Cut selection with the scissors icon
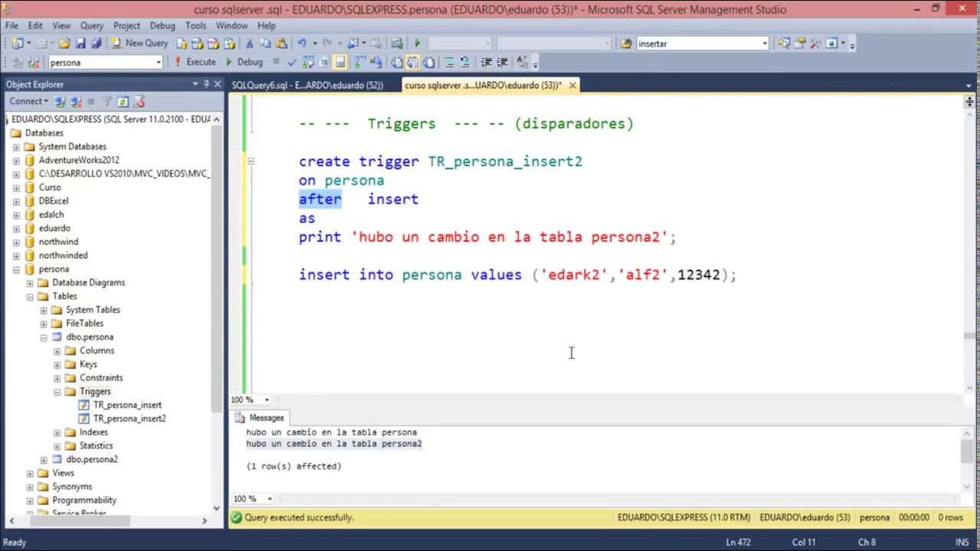Image resolution: width=980 pixels, height=551 pixels. pyautogui.click(x=249, y=43)
